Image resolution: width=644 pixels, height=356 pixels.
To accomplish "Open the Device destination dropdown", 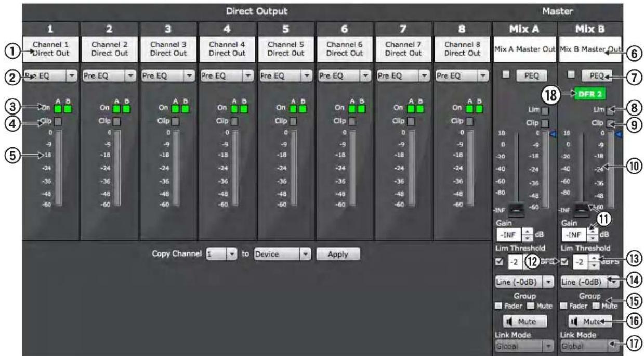I will click(x=282, y=255).
